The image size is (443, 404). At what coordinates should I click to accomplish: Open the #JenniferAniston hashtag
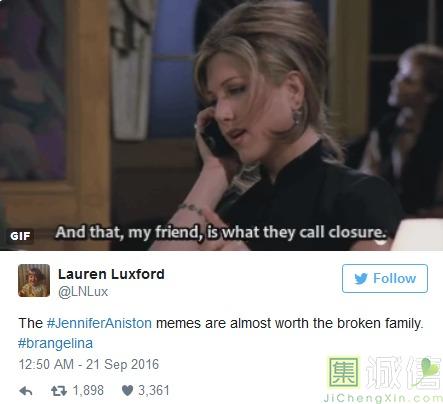(99, 323)
